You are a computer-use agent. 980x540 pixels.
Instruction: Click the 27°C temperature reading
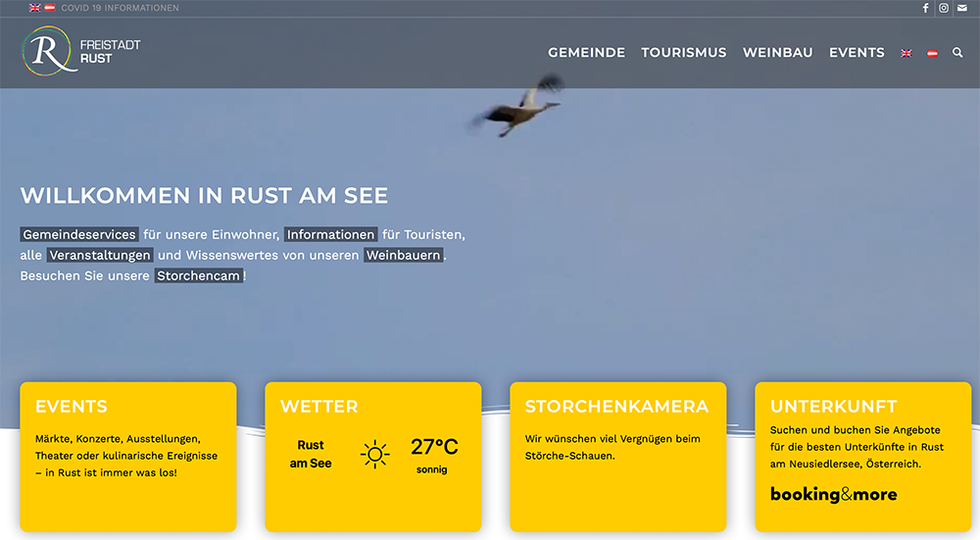[434, 447]
